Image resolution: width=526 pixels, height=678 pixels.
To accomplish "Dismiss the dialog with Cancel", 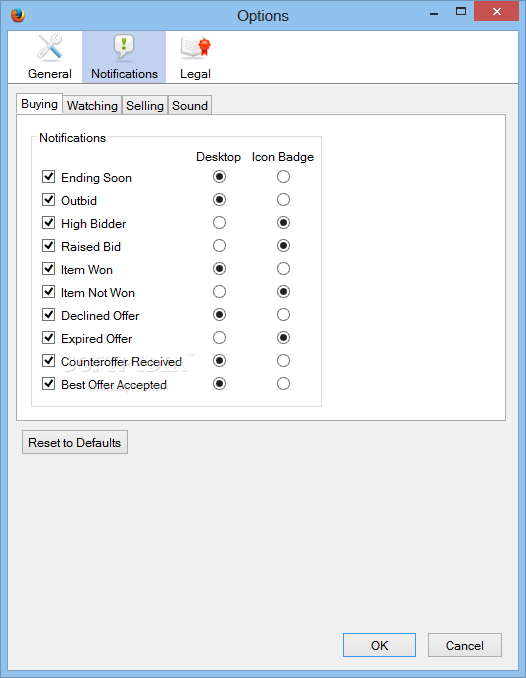I will point(465,646).
